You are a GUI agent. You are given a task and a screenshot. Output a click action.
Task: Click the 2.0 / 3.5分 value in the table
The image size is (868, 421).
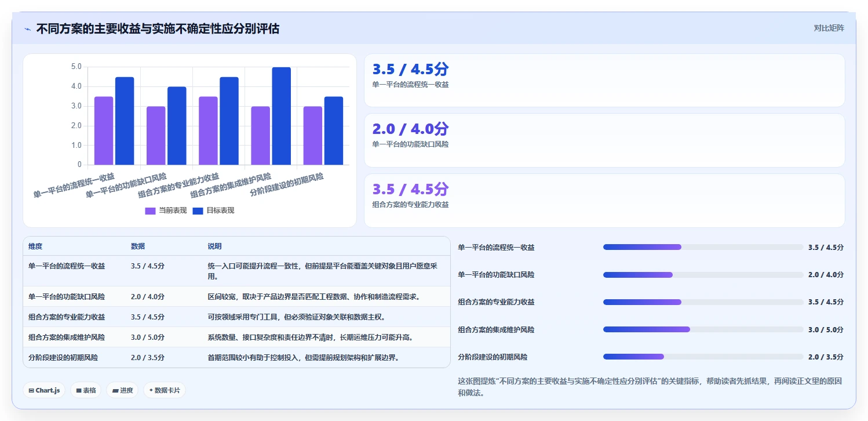tap(148, 357)
